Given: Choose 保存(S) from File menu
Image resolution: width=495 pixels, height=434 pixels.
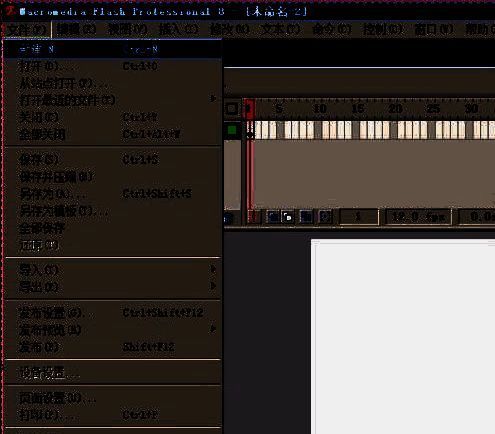Looking at the screenshot, I should 113,160.
